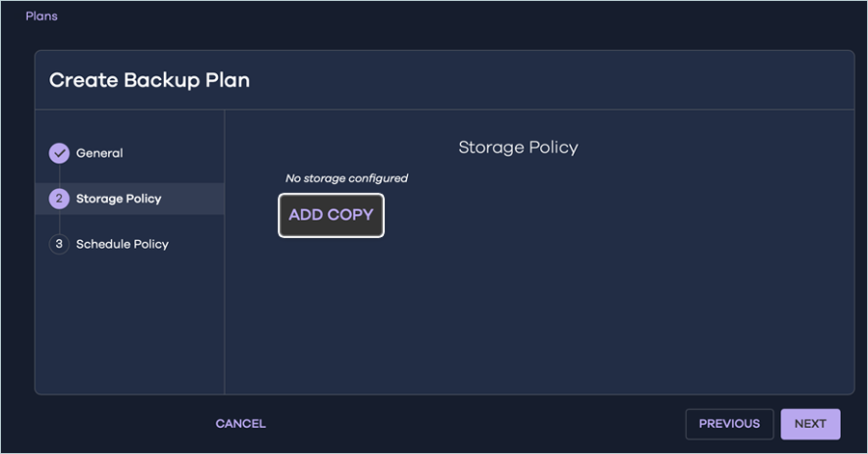Click the 'No storage configured' message
The width and height of the screenshot is (868, 454).
pos(346,178)
